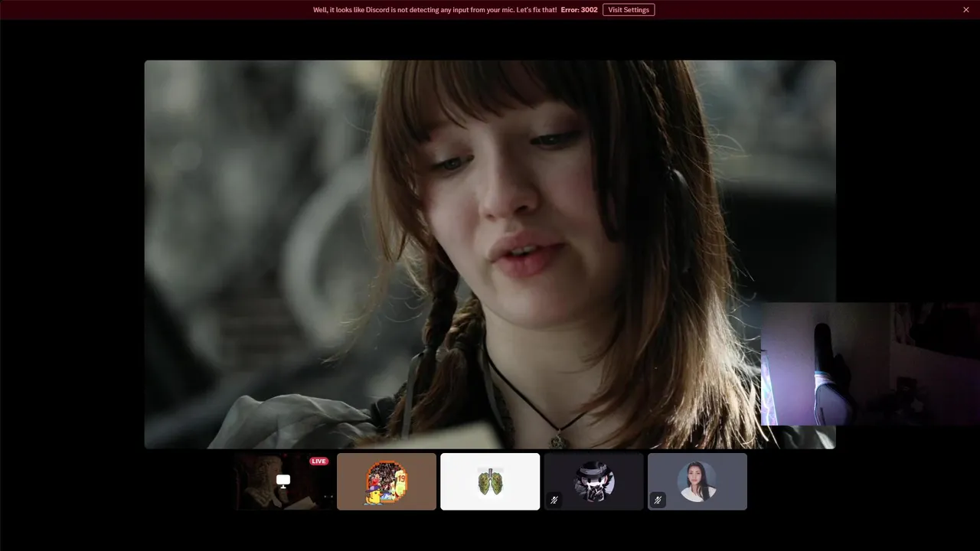Open Visit Settings from the mic error banner

click(x=629, y=10)
